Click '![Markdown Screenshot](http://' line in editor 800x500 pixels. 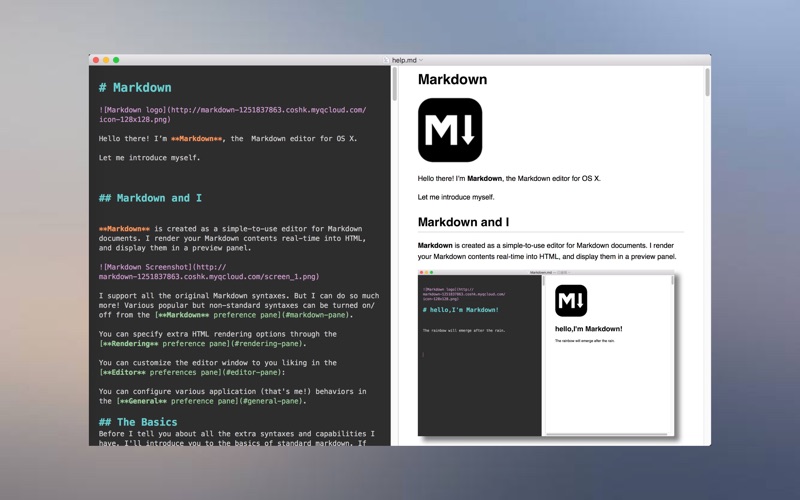coord(162,267)
